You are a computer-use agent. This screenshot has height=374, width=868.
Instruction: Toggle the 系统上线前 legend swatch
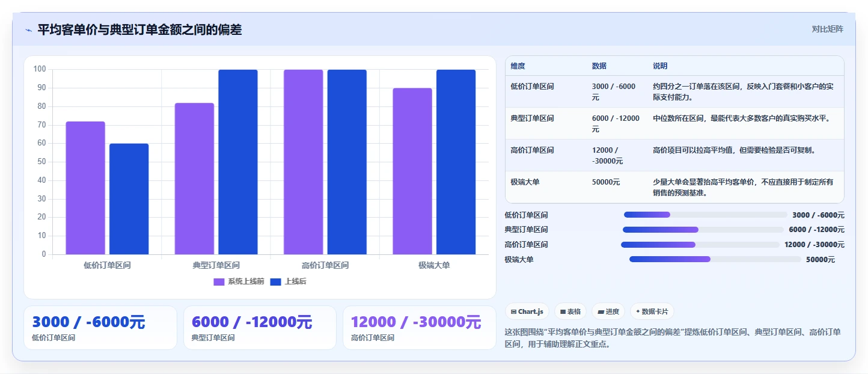[219, 282]
